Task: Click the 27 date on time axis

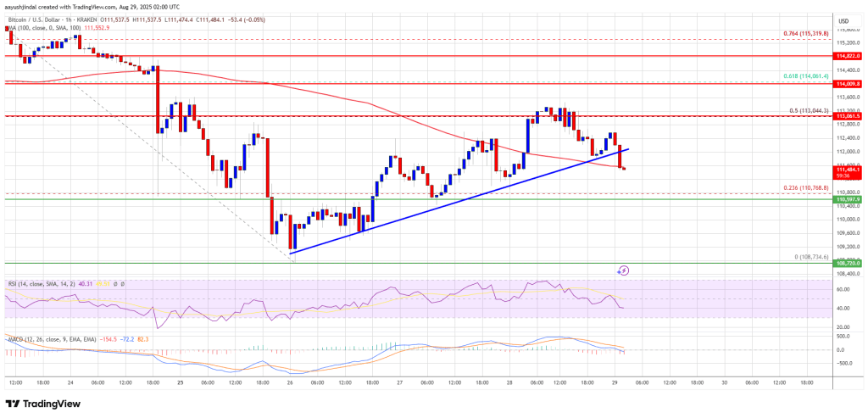Action: click(x=398, y=383)
